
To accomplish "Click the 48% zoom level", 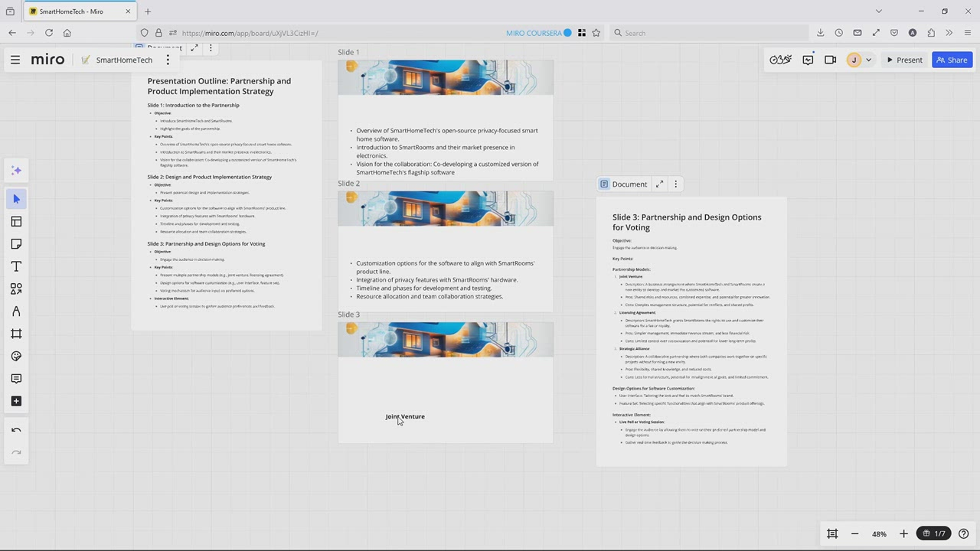I will point(879,533).
